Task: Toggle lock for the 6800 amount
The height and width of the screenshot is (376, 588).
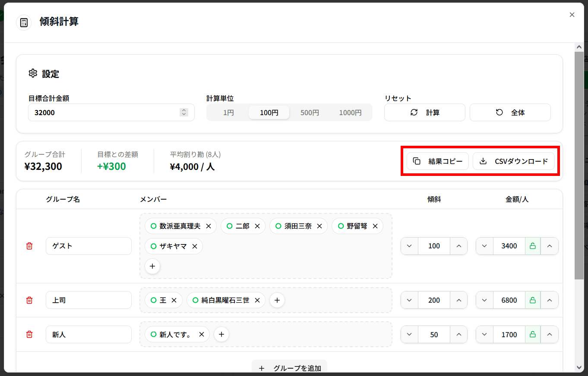Action: [533, 300]
